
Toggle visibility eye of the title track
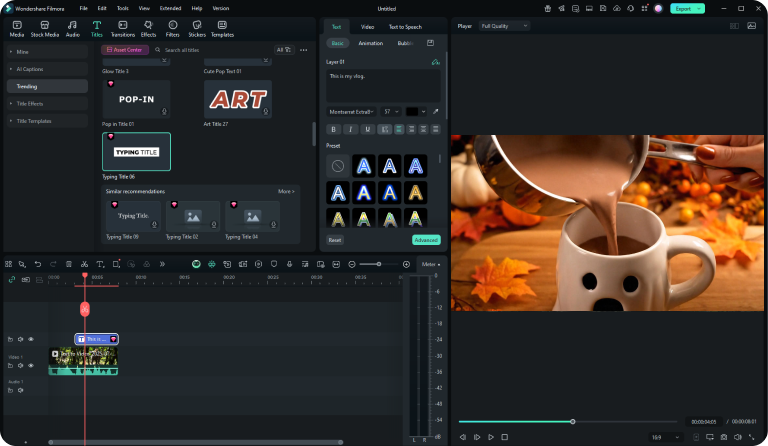[31, 339]
